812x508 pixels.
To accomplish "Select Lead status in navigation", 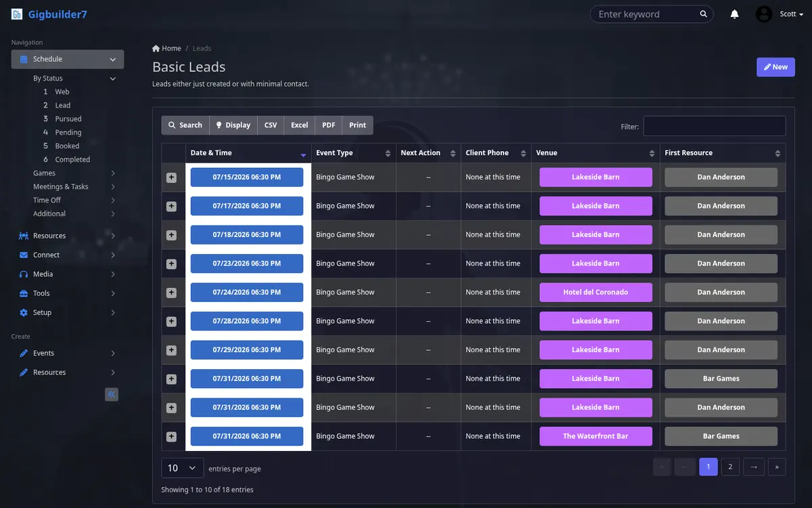I will [x=62, y=106].
